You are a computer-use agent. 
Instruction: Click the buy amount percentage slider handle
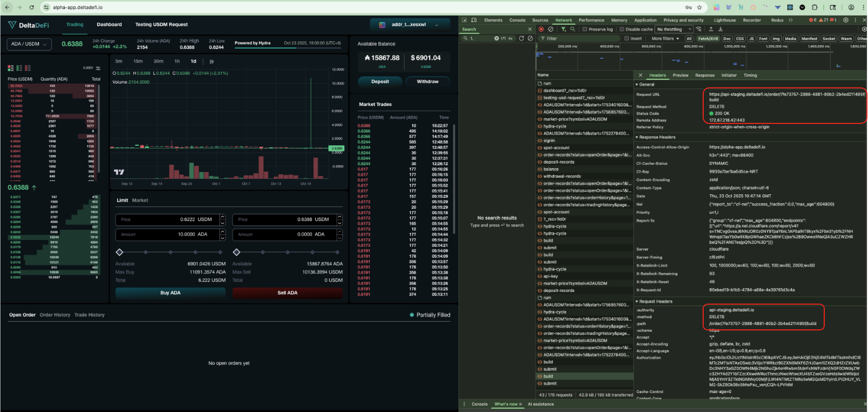click(120, 252)
